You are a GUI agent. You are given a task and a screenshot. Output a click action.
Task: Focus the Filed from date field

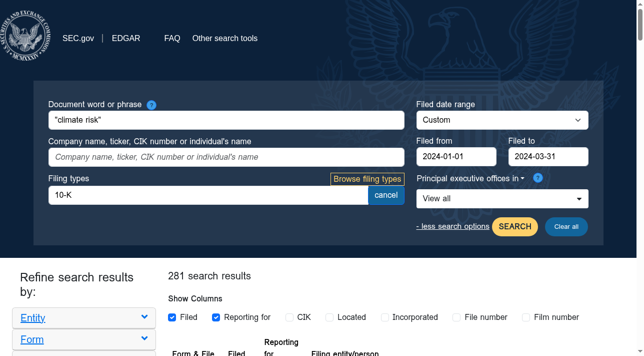[x=456, y=157]
